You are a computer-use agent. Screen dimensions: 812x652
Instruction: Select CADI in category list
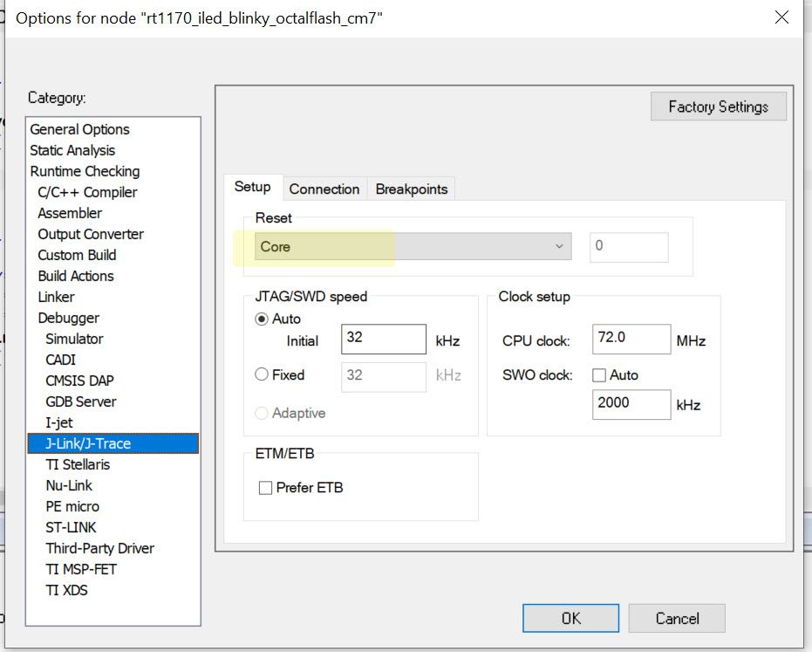click(x=60, y=360)
